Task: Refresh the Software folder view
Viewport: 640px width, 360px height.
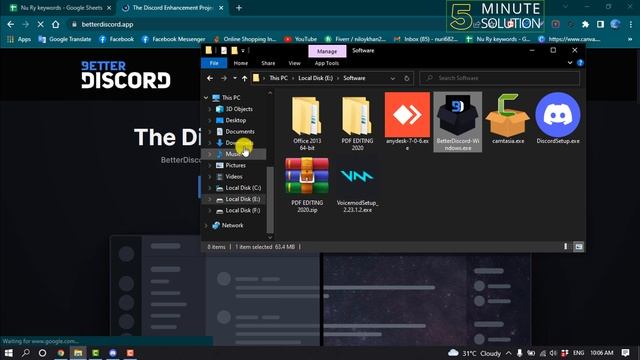Action: [407, 78]
